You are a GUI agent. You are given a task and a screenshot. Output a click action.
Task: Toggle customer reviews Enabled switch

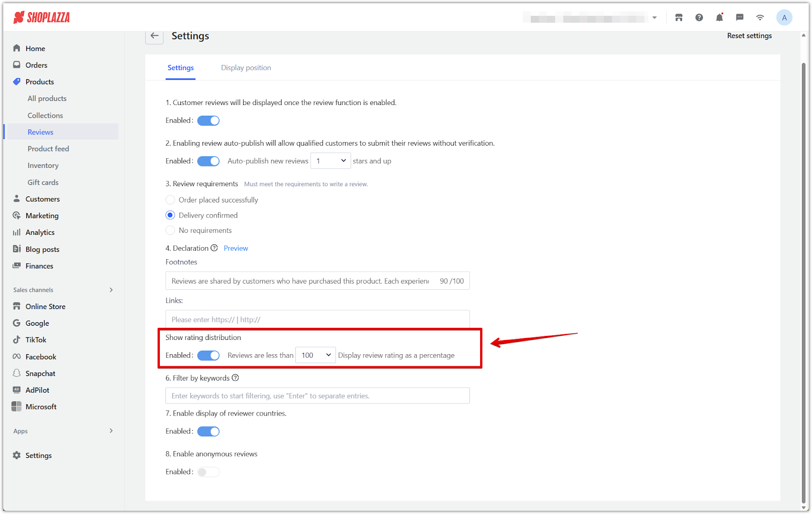click(209, 121)
